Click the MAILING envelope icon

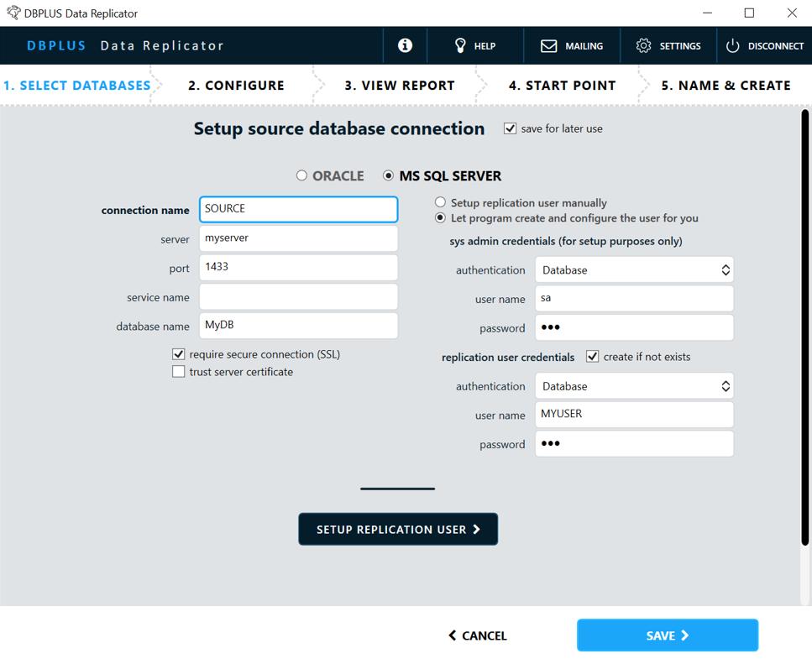[548, 46]
